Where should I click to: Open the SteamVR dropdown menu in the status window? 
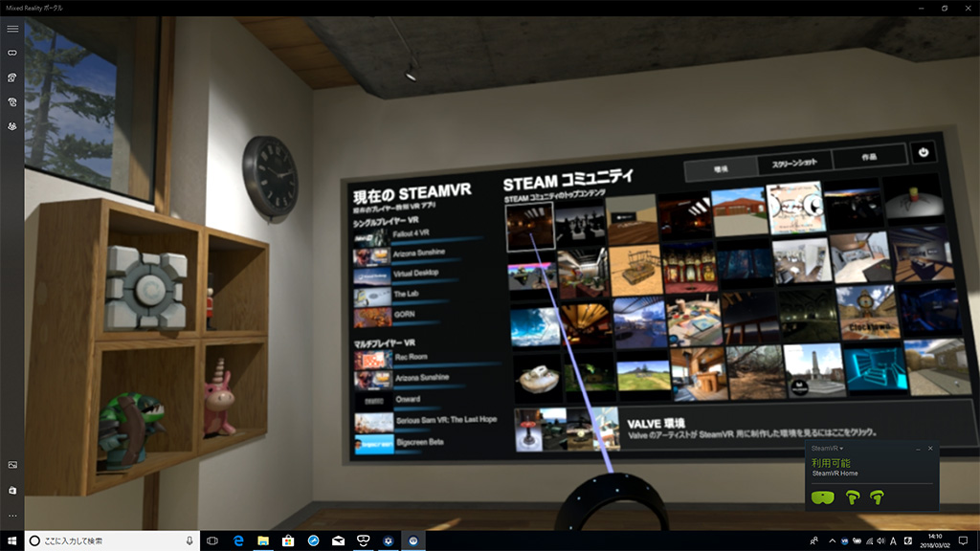click(827, 449)
